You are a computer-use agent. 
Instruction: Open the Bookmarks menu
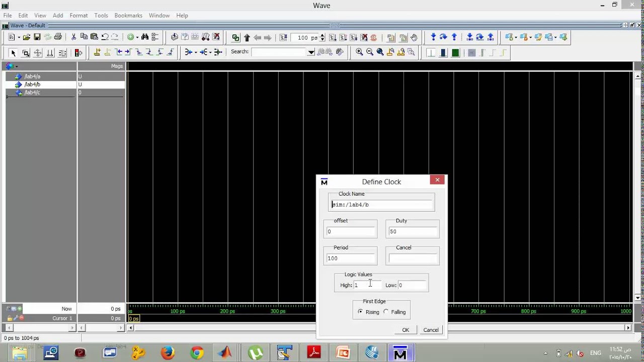128,16
